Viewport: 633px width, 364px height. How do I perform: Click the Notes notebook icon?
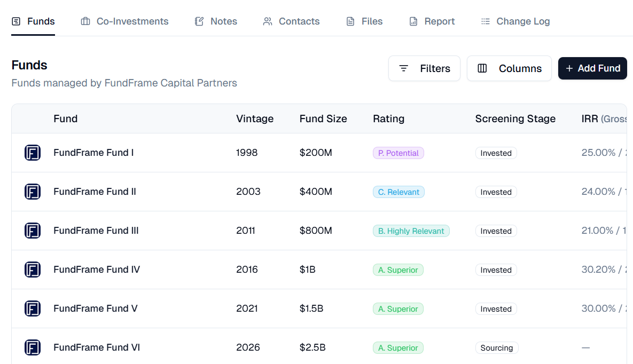tap(199, 21)
